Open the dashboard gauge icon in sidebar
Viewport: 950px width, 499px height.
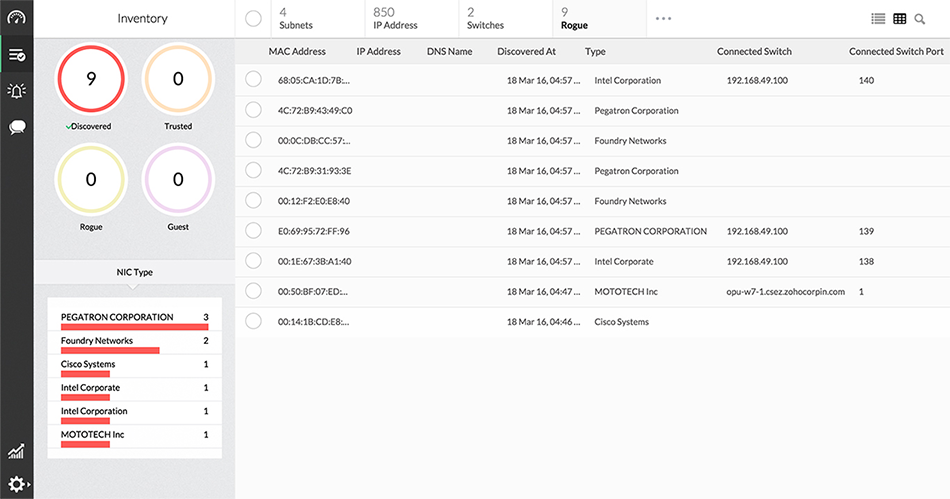16,18
